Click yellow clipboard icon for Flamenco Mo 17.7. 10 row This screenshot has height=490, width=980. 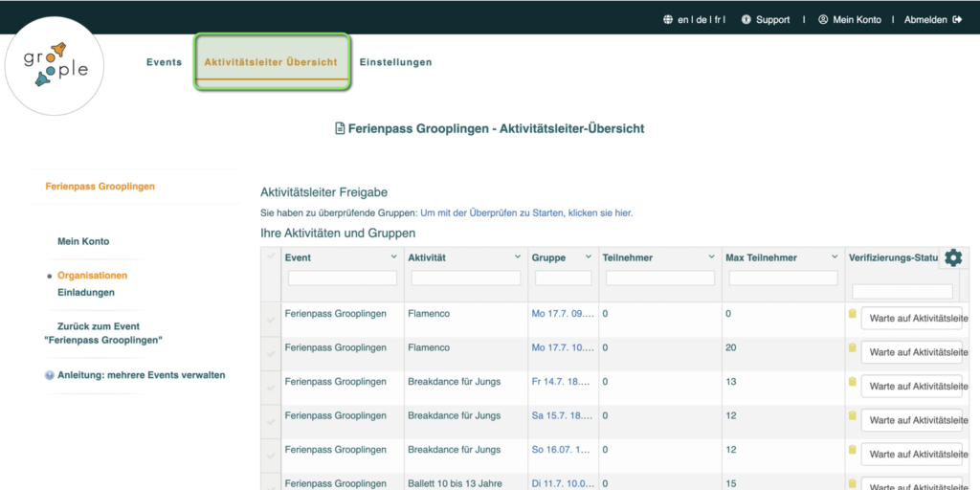click(x=852, y=347)
